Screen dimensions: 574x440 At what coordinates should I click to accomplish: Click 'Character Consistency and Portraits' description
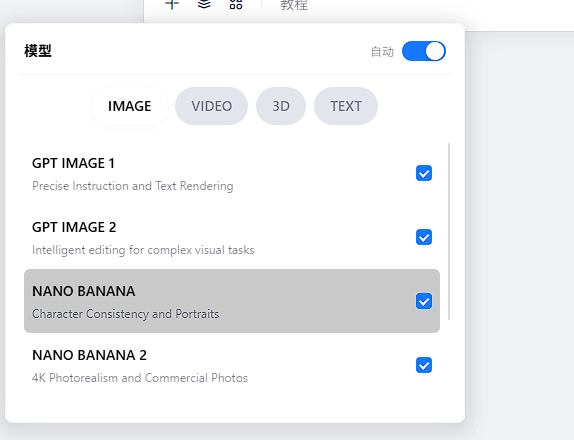click(126, 314)
